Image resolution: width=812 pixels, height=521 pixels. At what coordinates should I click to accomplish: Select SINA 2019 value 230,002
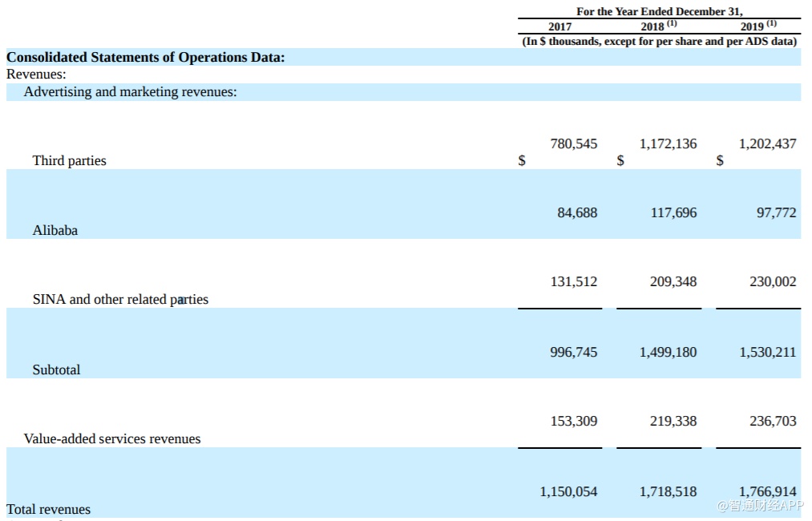(x=773, y=282)
